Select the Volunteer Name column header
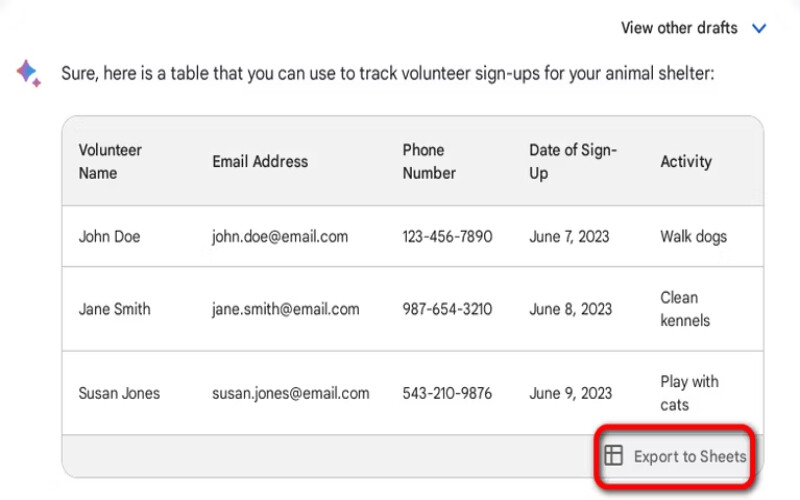 point(110,161)
